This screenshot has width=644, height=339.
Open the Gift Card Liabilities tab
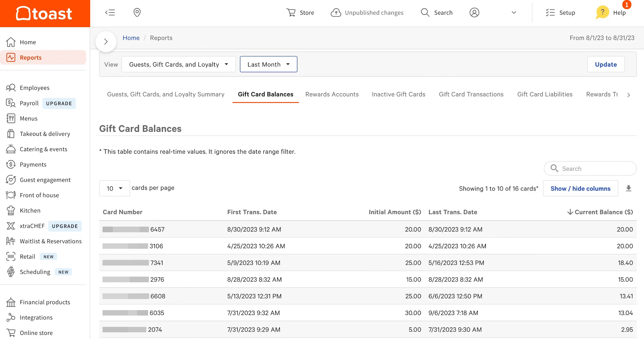point(545,94)
